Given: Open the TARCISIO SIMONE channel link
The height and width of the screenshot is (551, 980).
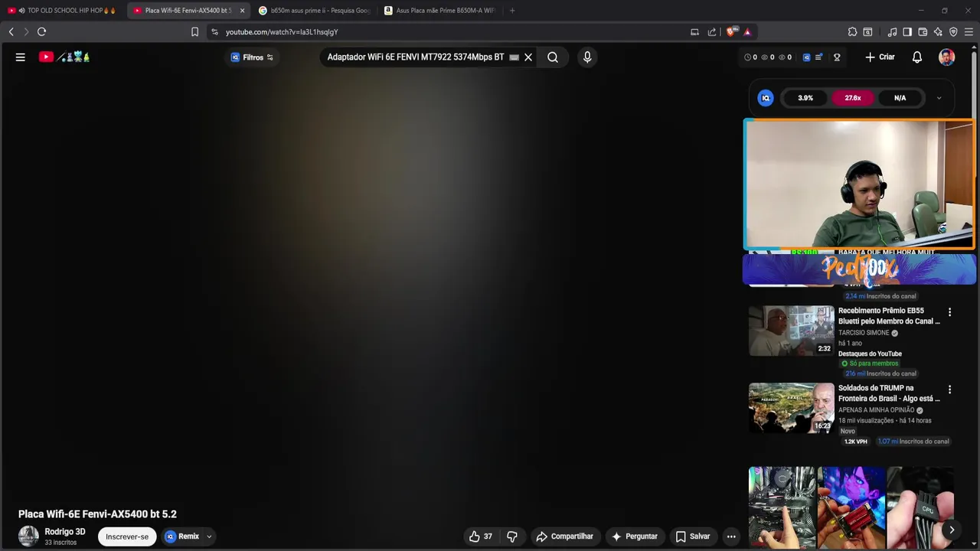Looking at the screenshot, I should click(864, 333).
